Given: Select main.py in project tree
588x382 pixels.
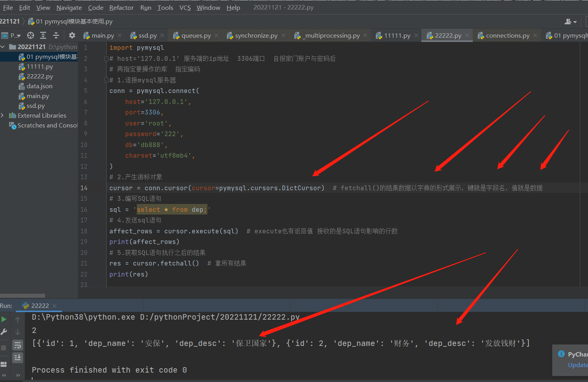Looking at the screenshot, I should 34,96.
